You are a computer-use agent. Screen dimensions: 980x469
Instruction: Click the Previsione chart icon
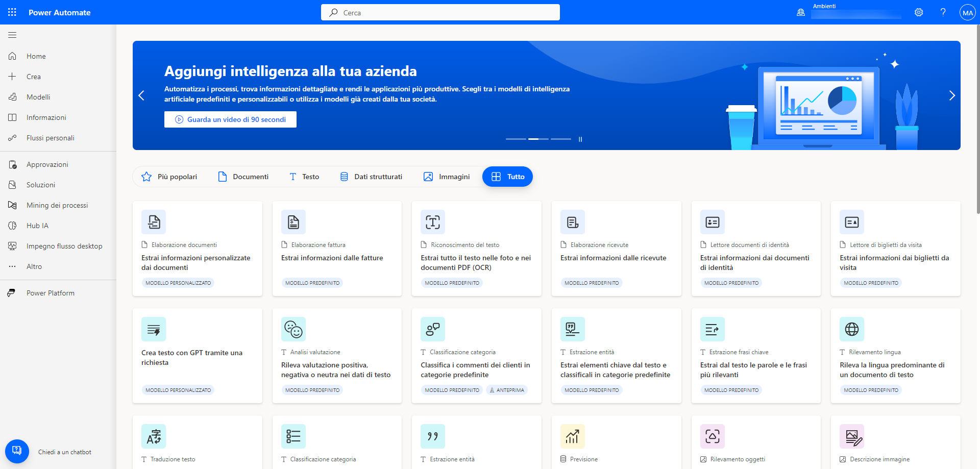pyautogui.click(x=573, y=436)
